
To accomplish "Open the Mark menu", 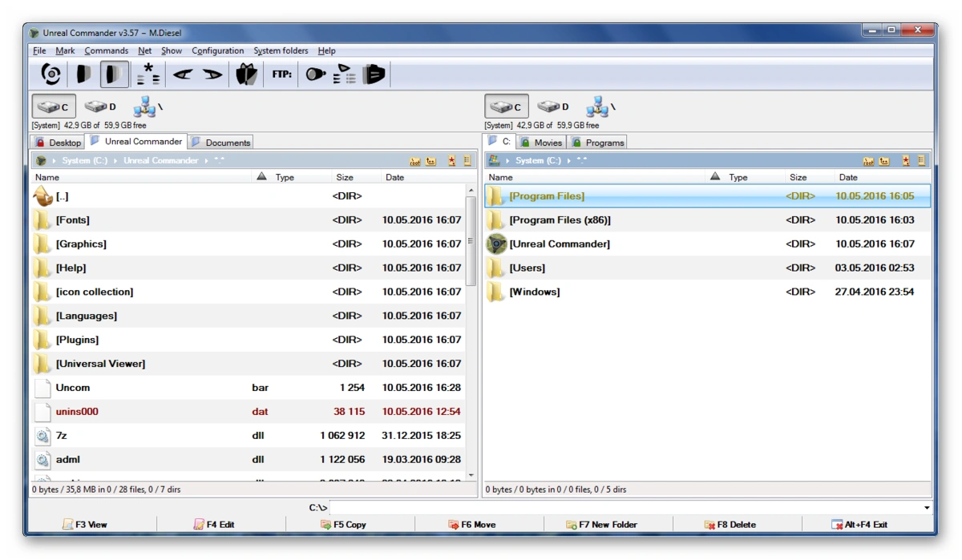I will point(65,50).
